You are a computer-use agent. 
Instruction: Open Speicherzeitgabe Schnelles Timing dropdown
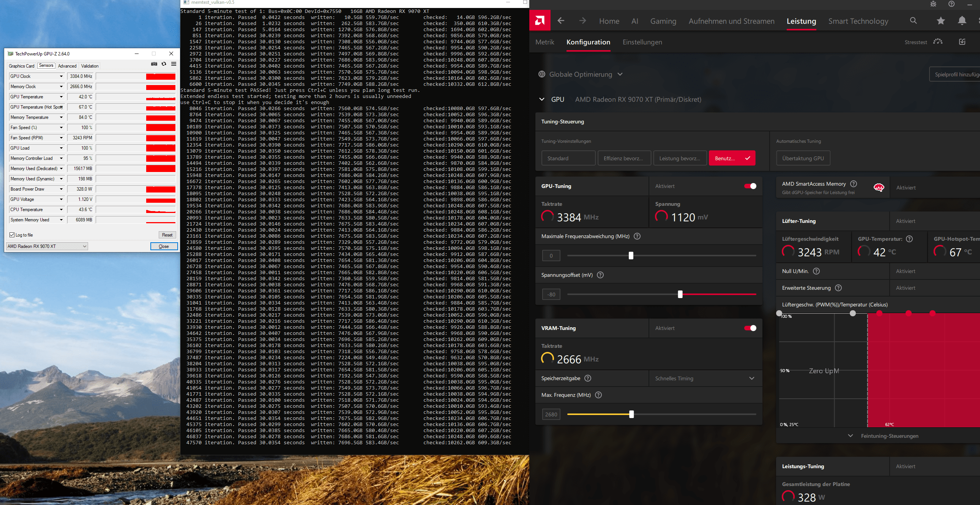coord(705,378)
